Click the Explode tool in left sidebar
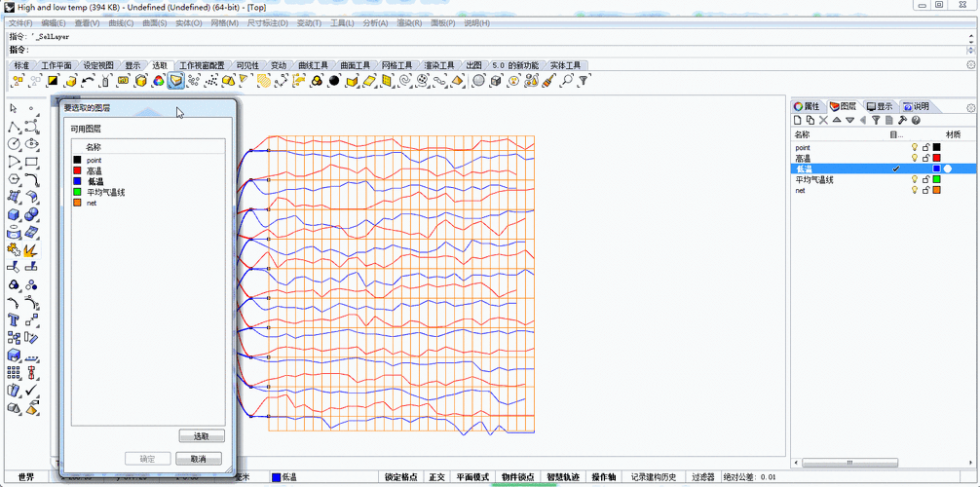980x487 pixels. point(31,249)
